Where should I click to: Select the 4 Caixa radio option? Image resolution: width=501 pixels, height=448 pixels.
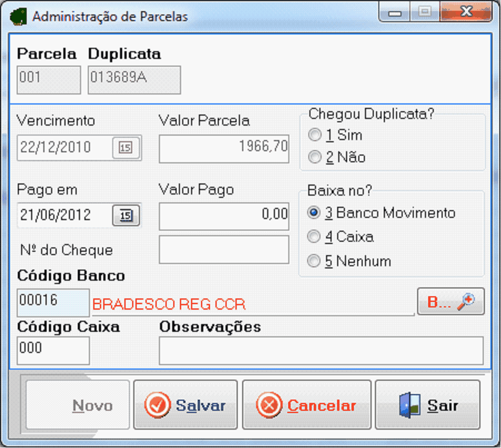point(315,237)
